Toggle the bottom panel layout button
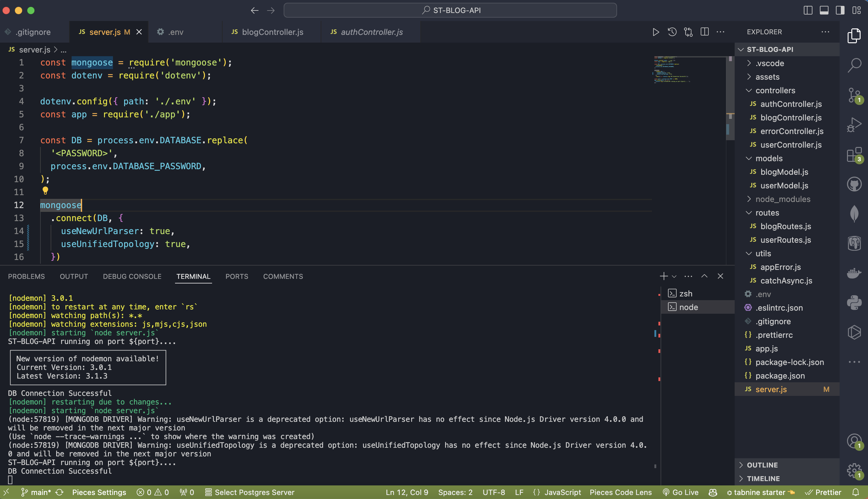Image resolution: width=868 pixels, height=499 pixels. click(824, 10)
